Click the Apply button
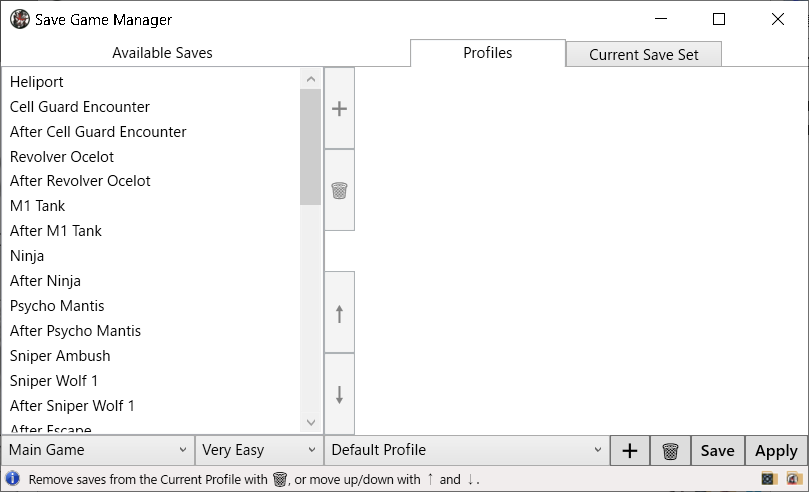Image resolution: width=809 pixels, height=492 pixels. click(x=776, y=451)
